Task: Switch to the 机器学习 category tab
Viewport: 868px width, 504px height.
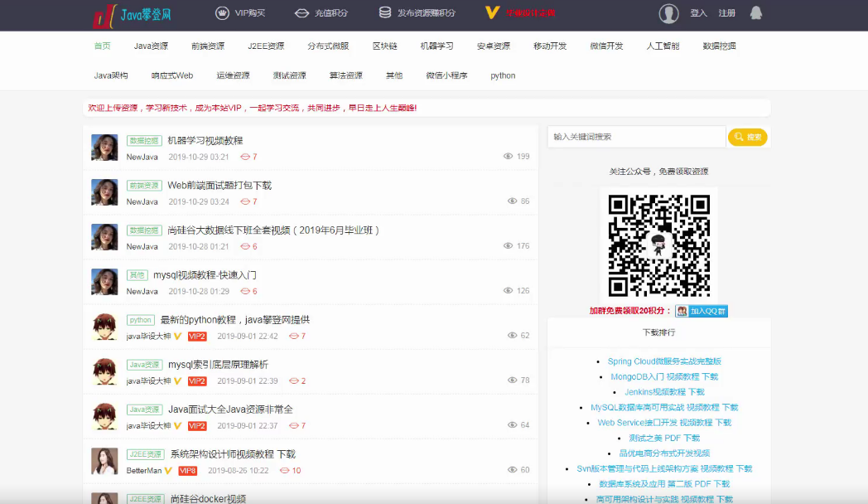Action: click(x=436, y=46)
